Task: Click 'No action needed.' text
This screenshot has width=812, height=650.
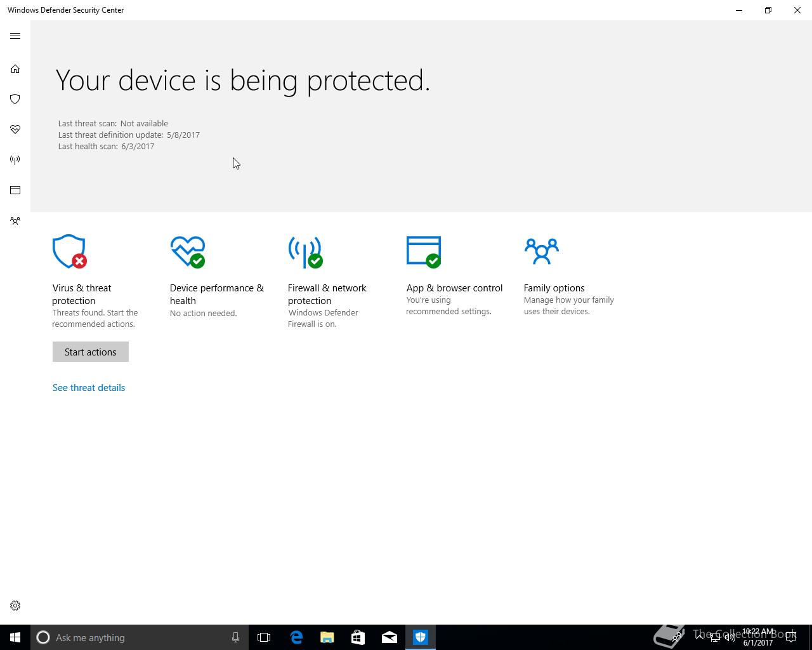Action: click(203, 314)
